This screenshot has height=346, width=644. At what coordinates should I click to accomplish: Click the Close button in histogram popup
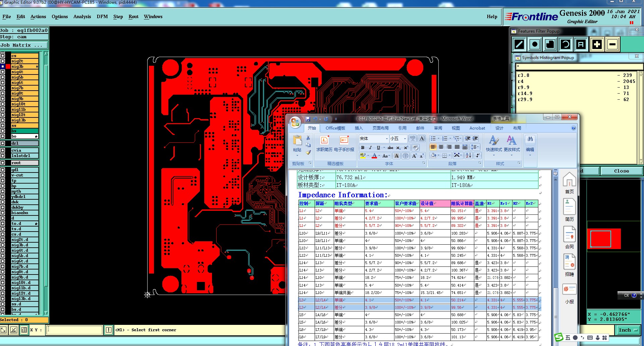[x=621, y=171]
